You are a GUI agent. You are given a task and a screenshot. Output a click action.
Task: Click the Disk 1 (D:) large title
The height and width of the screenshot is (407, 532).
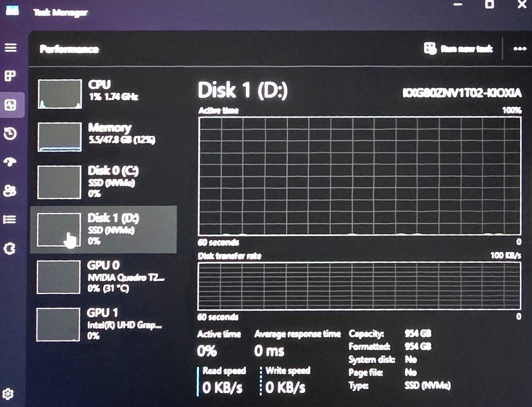(242, 90)
